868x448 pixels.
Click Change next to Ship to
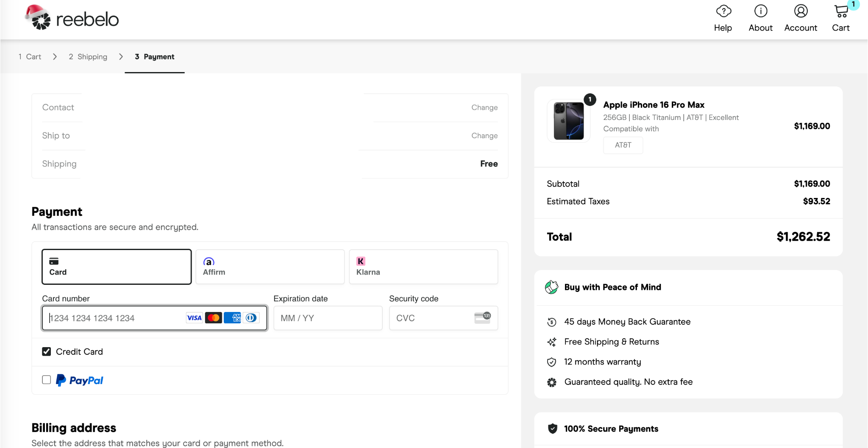coord(484,136)
